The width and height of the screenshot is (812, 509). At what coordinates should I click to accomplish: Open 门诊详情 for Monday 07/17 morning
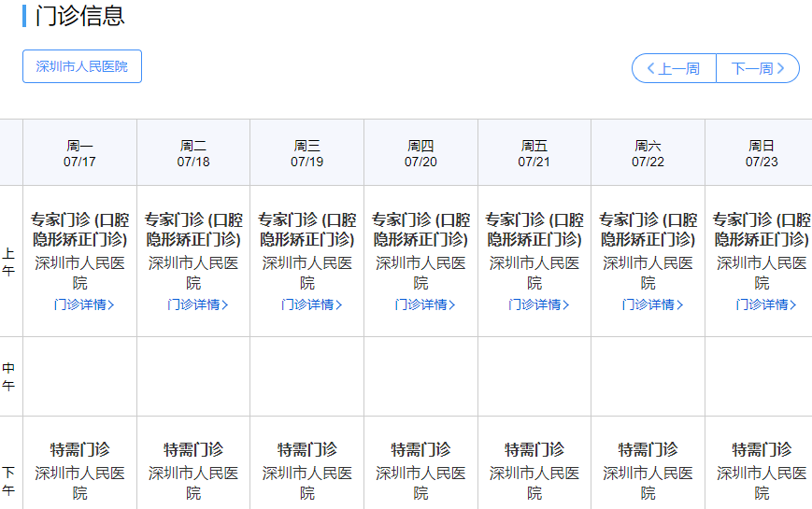(84, 304)
